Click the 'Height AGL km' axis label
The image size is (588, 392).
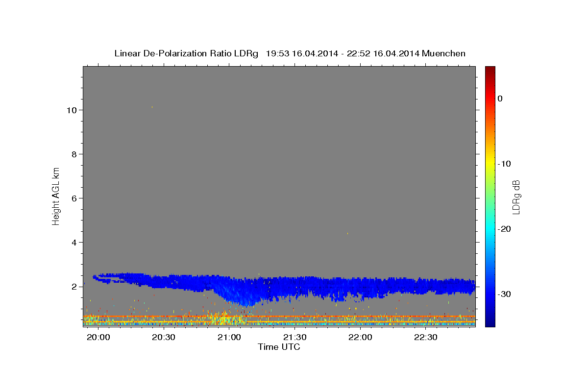point(56,196)
